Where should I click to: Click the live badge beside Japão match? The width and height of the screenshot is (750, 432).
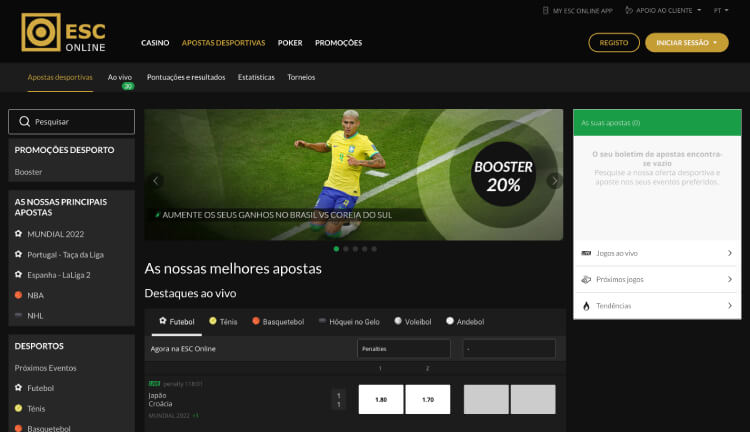click(154, 383)
